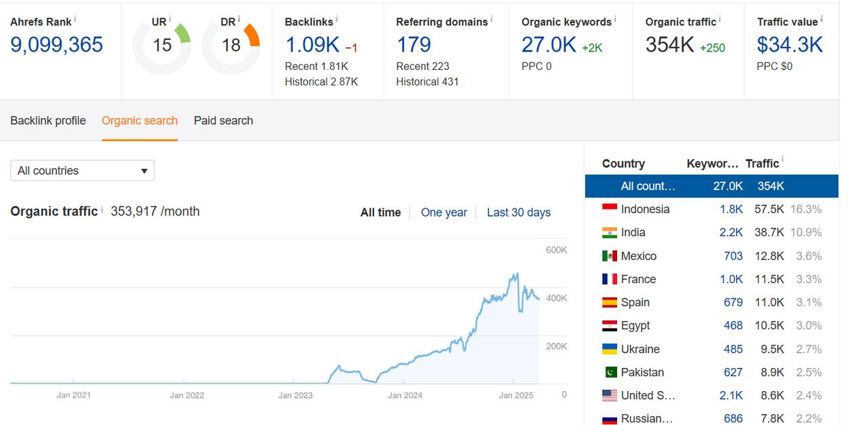
Task: Click the Mexico flag icon
Action: tap(609, 256)
